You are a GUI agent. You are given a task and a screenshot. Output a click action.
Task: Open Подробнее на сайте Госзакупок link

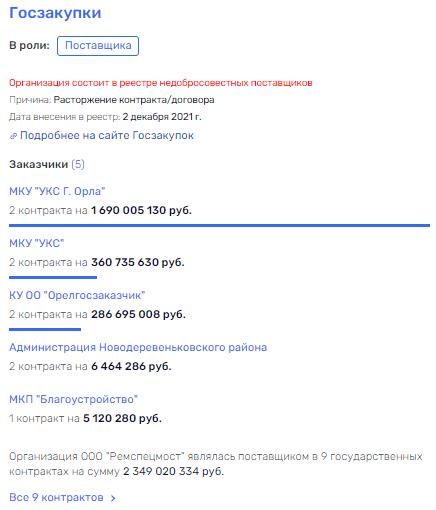107,135
